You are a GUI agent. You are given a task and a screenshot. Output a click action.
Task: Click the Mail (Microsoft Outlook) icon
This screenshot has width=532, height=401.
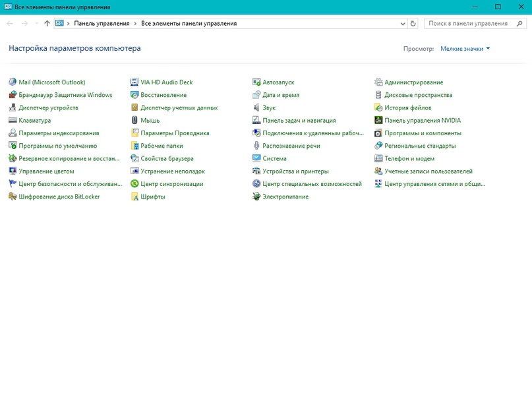point(13,82)
